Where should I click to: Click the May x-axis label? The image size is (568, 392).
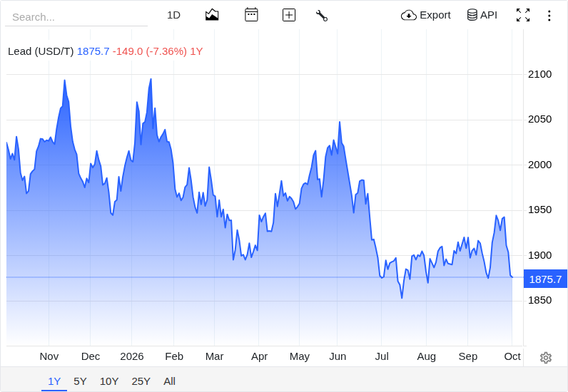(x=300, y=356)
